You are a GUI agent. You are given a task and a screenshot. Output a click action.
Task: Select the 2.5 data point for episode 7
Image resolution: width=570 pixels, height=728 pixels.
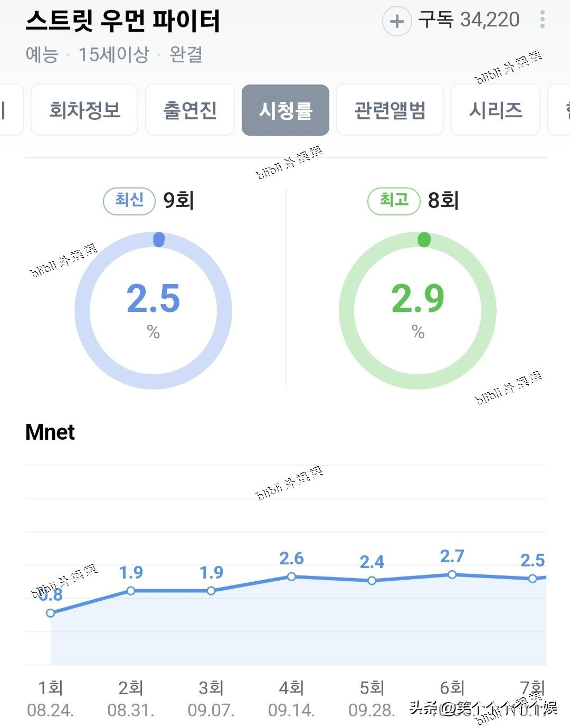point(533,579)
